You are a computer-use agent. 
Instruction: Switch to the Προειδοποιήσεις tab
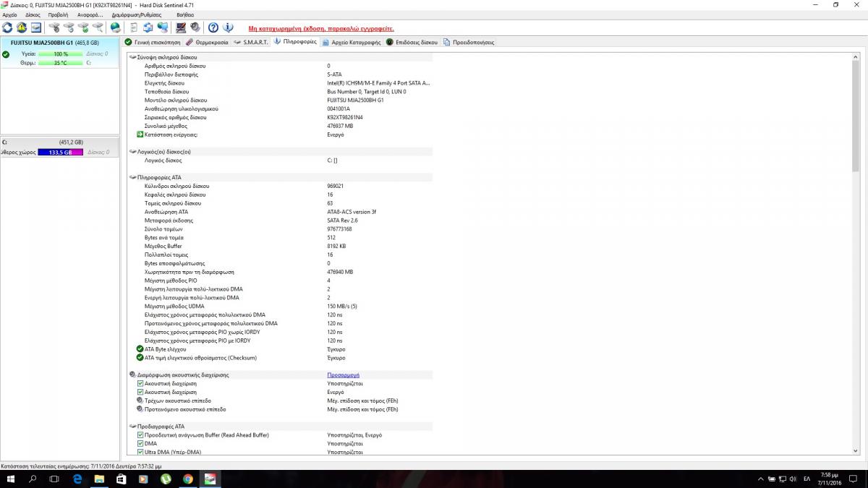pyautogui.click(x=469, y=42)
